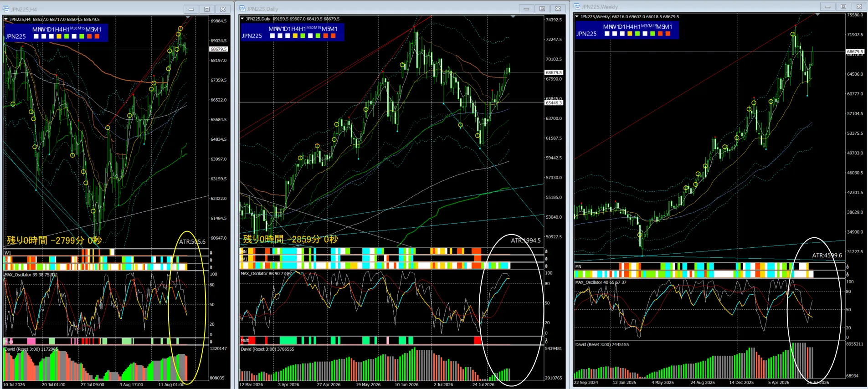Click the 12 Mar 2026 date on the Daily time axis

251,385
